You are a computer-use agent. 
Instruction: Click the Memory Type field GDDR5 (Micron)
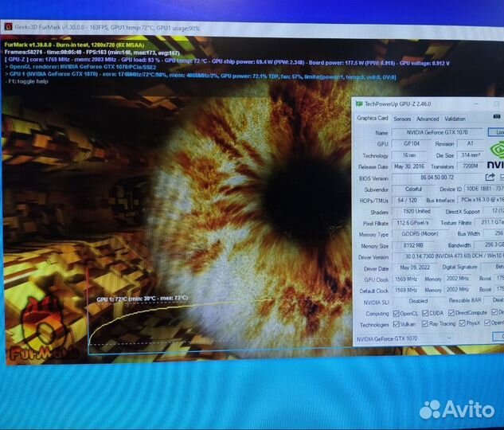pos(420,233)
